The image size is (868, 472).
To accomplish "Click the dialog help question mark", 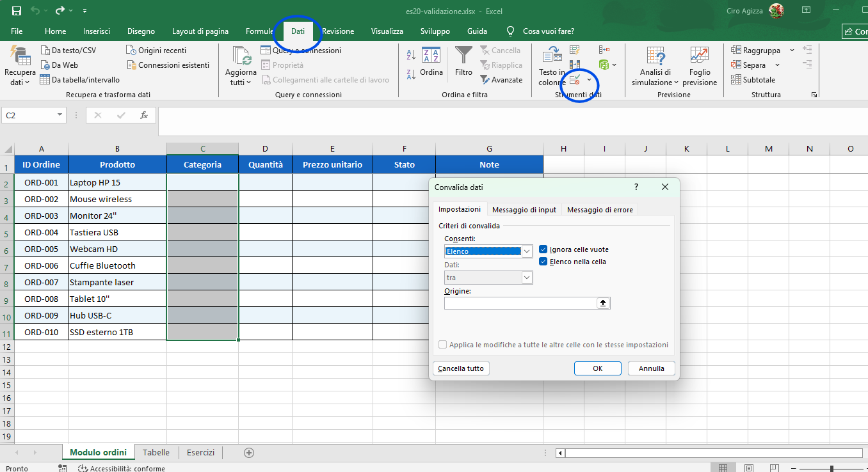I will click(636, 187).
